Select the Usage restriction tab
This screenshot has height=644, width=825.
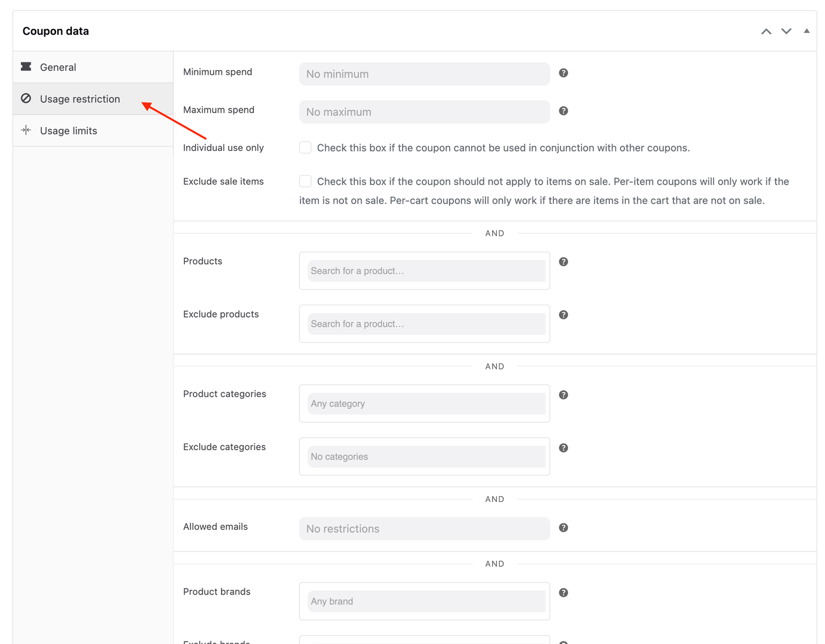click(80, 99)
